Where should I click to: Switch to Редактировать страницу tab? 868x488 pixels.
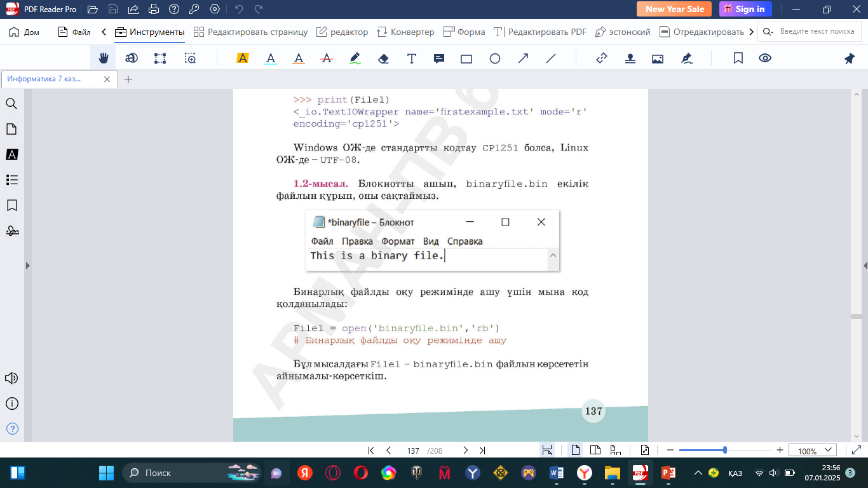pyautogui.click(x=250, y=32)
